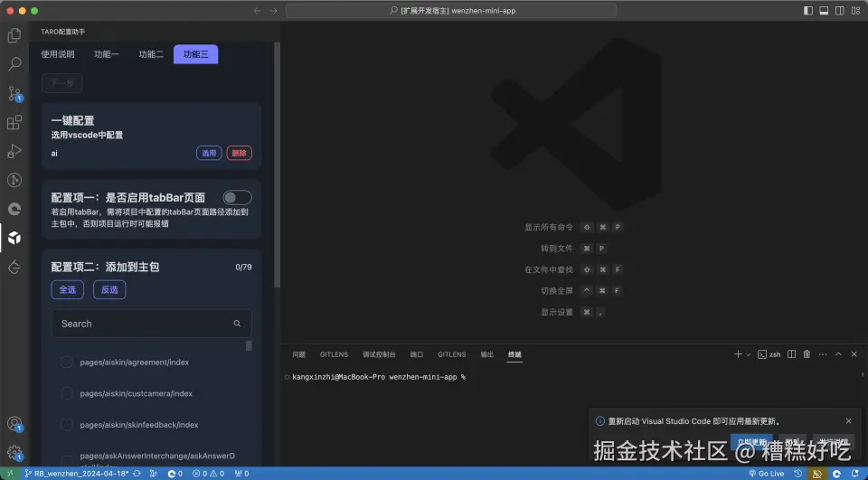Open the 端口 panel tab
This screenshot has height=480, width=868.
(x=416, y=354)
